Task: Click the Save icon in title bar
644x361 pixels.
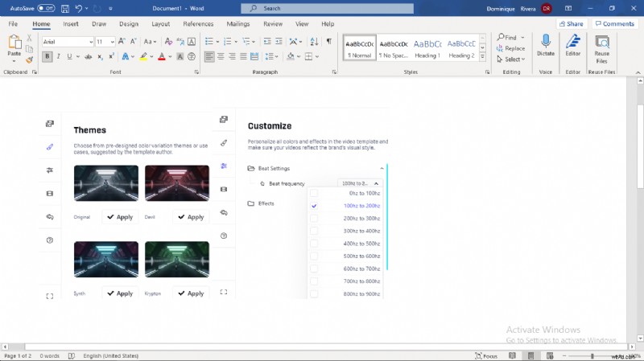Action: click(64, 8)
